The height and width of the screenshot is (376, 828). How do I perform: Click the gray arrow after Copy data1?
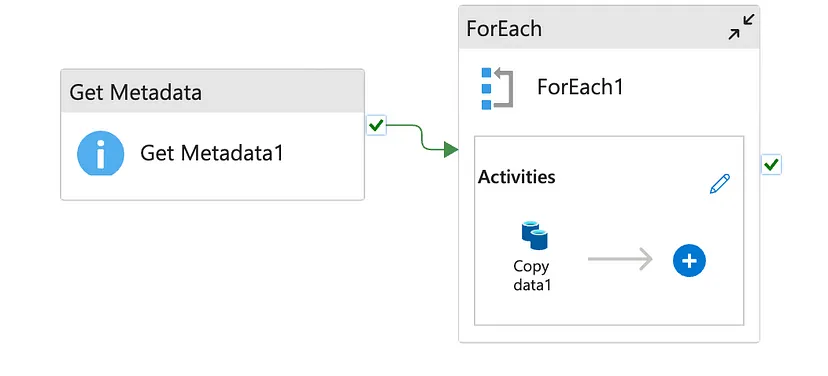(620, 259)
